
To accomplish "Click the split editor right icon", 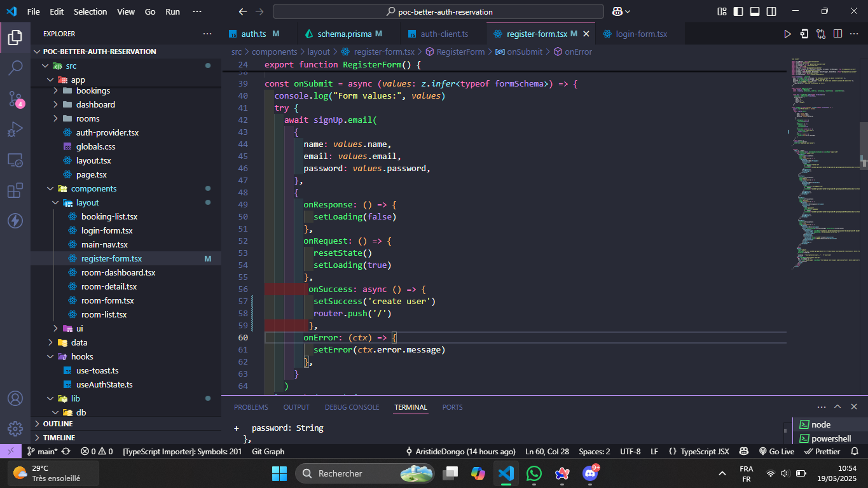I will (837, 34).
